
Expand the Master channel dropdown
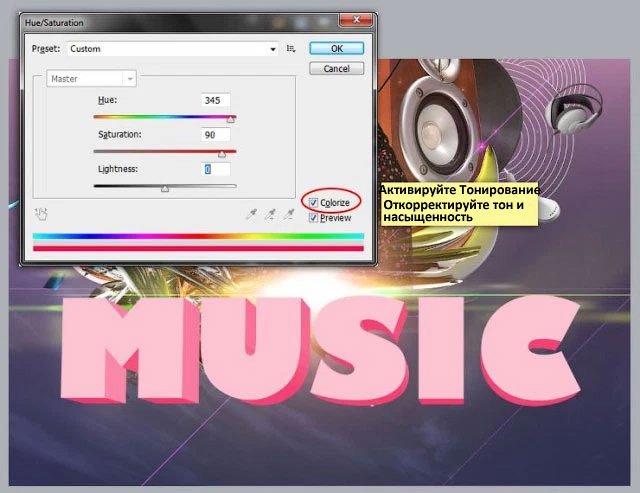[x=91, y=79]
